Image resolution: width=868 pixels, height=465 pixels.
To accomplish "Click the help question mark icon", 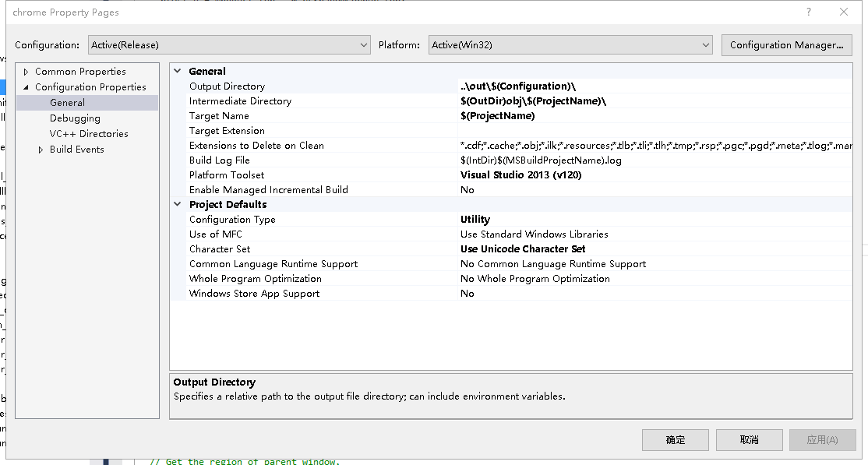I will (809, 12).
